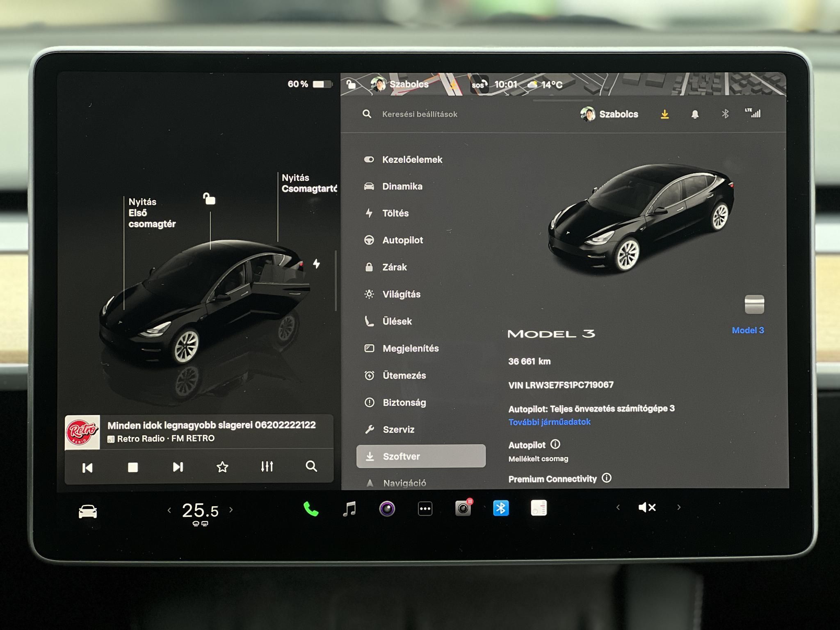Open Bluetooth settings from the top bar
840x630 pixels.
tap(725, 114)
